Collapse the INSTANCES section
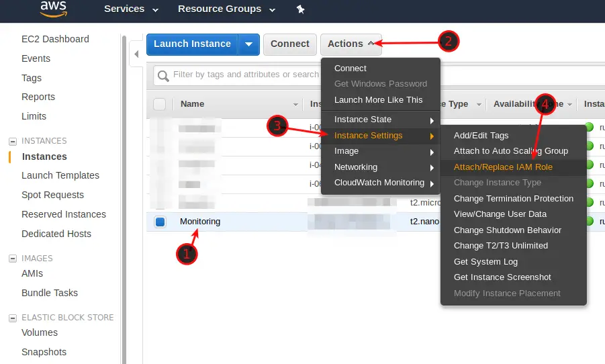Screen dimensions: 605x364 click(13, 141)
